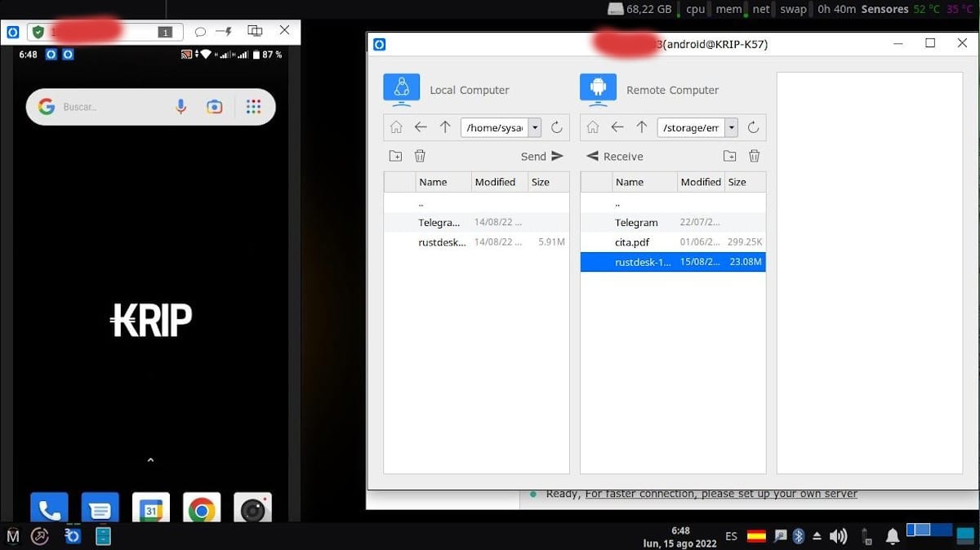980x550 pixels.
Task: Open the local path /home dropdown arrow
Action: 535,127
